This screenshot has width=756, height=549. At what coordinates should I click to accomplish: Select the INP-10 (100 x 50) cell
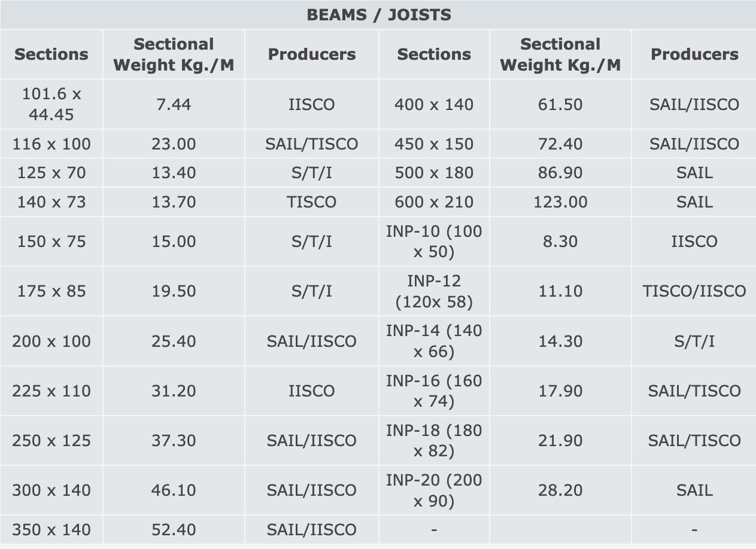pyautogui.click(x=433, y=242)
